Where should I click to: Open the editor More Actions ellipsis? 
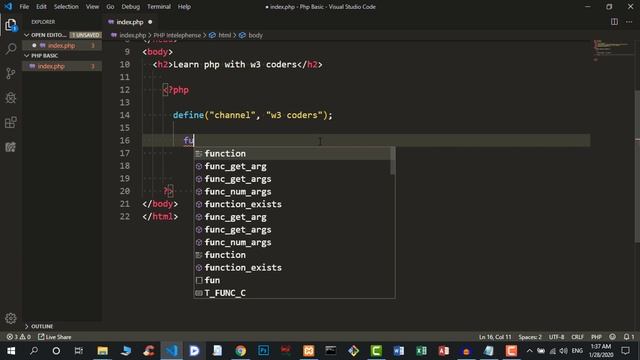coord(629,22)
